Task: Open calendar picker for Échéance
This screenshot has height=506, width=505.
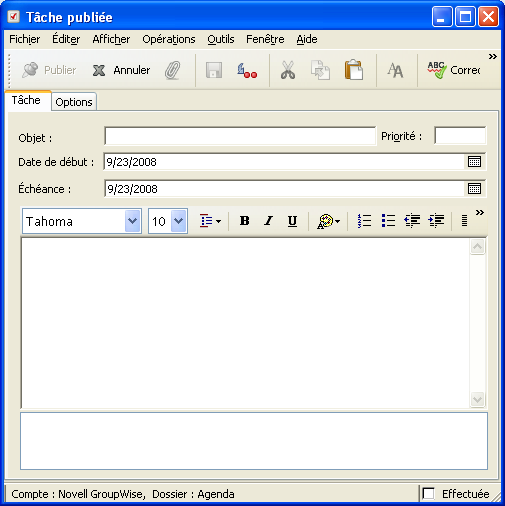Action: (x=474, y=189)
